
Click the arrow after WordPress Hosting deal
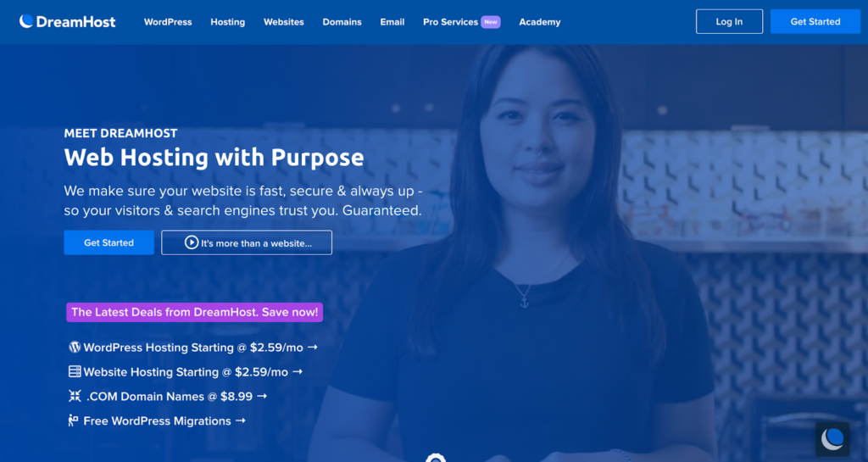312,347
